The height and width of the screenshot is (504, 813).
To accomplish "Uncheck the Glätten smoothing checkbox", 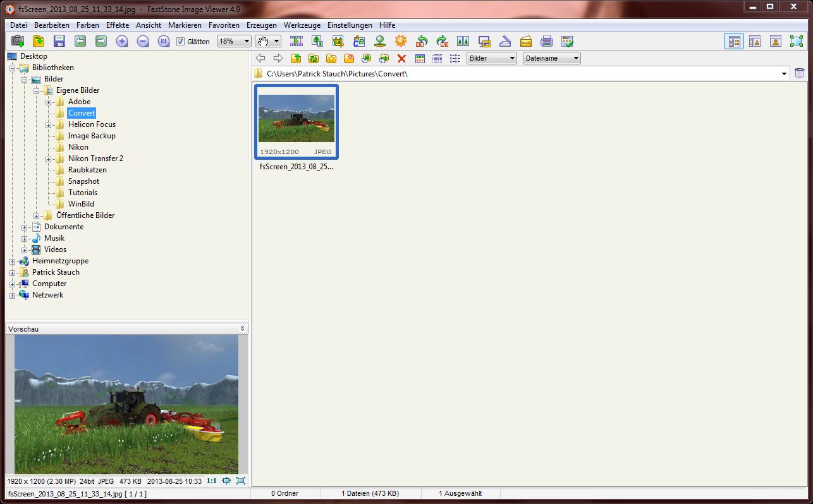I will pos(181,42).
